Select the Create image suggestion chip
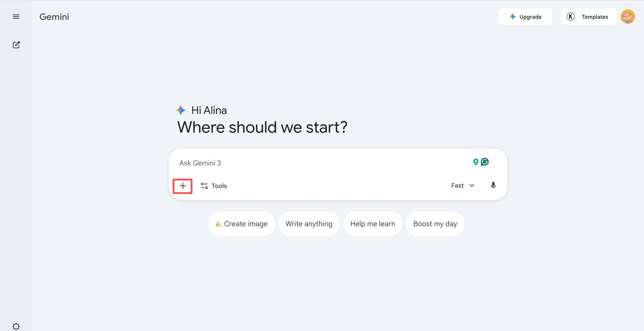Image resolution: width=644 pixels, height=331 pixels. click(x=241, y=224)
